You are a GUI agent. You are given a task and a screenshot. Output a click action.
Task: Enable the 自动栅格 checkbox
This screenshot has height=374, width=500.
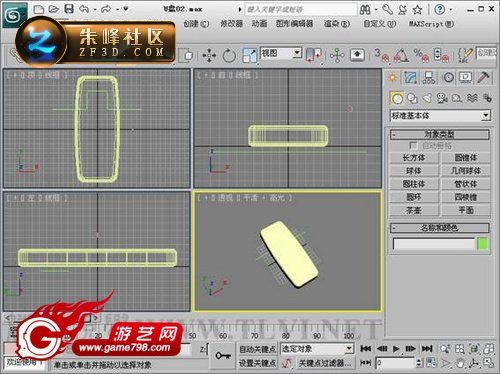coord(413,146)
